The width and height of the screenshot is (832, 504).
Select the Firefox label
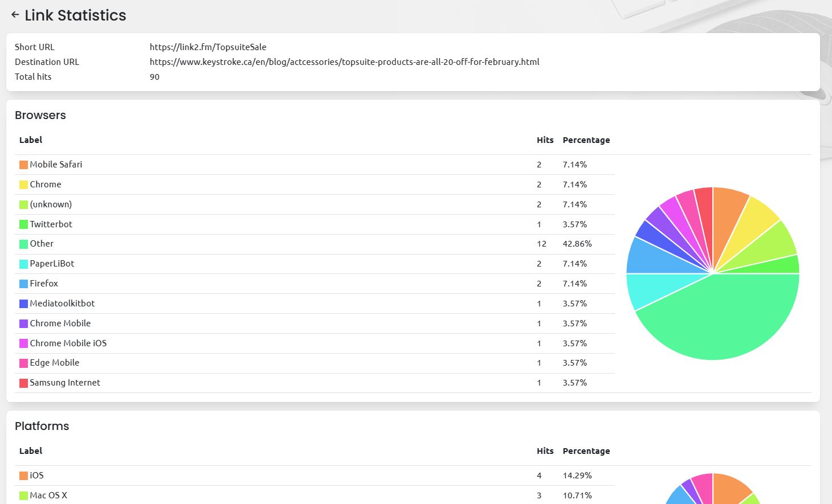point(44,284)
